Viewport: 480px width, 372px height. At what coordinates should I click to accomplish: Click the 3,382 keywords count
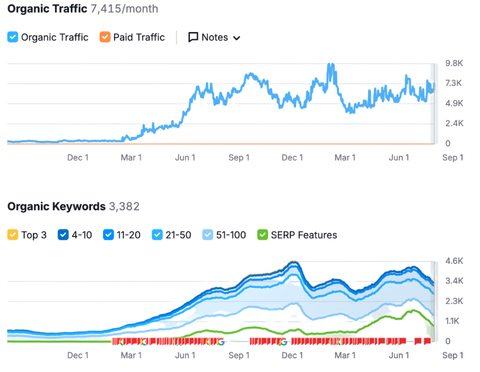[124, 206]
